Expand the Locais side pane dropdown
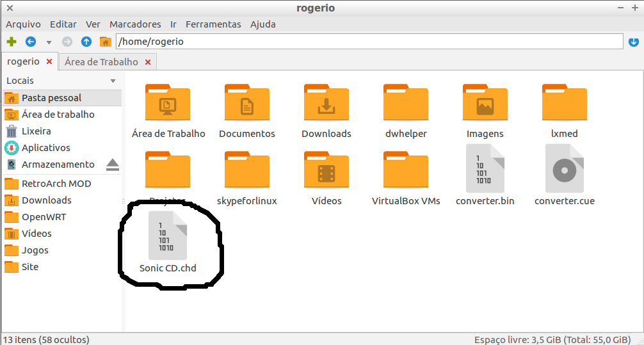 point(113,81)
